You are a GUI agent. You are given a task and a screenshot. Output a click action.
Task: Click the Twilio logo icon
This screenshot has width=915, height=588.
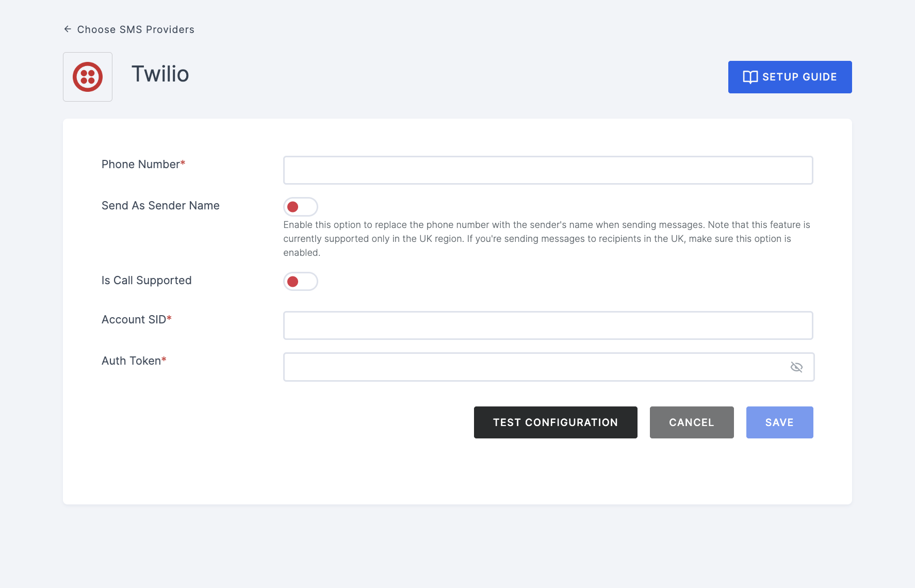[x=88, y=77]
